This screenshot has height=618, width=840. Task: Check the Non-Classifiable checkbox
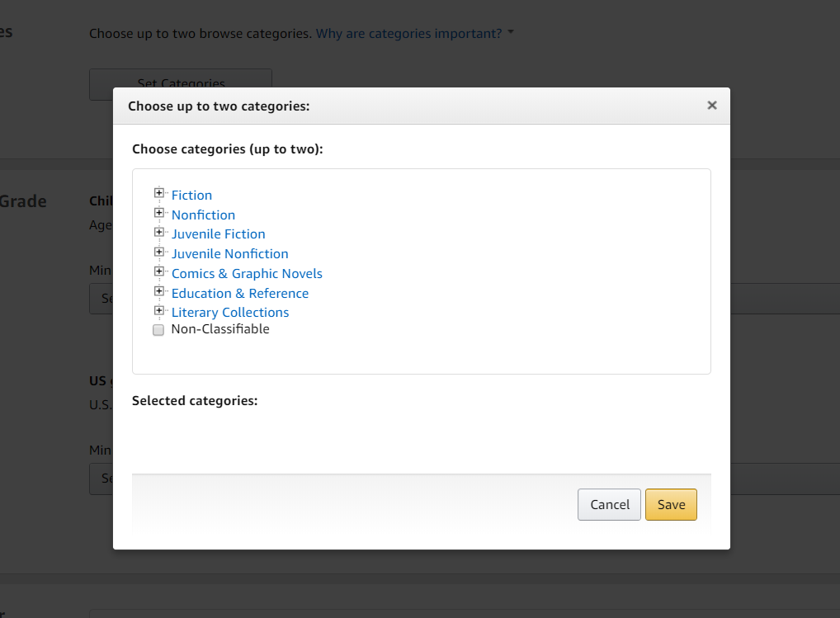pos(158,330)
